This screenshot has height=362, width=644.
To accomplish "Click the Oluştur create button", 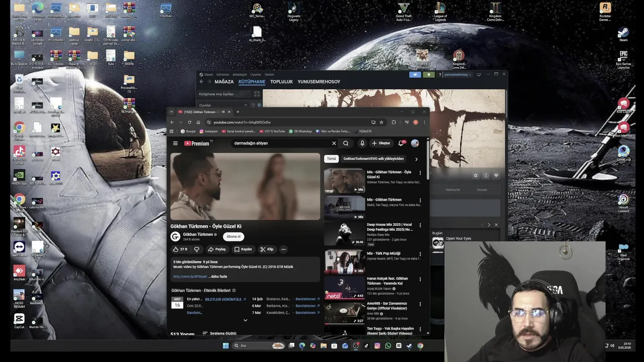I will [x=380, y=143].
